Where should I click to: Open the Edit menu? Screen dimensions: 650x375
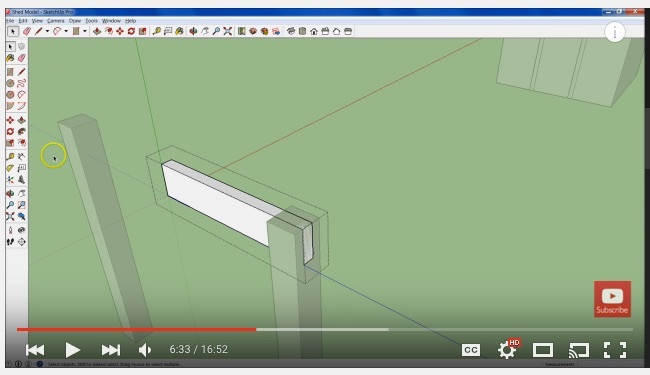[x=23, y=21]
